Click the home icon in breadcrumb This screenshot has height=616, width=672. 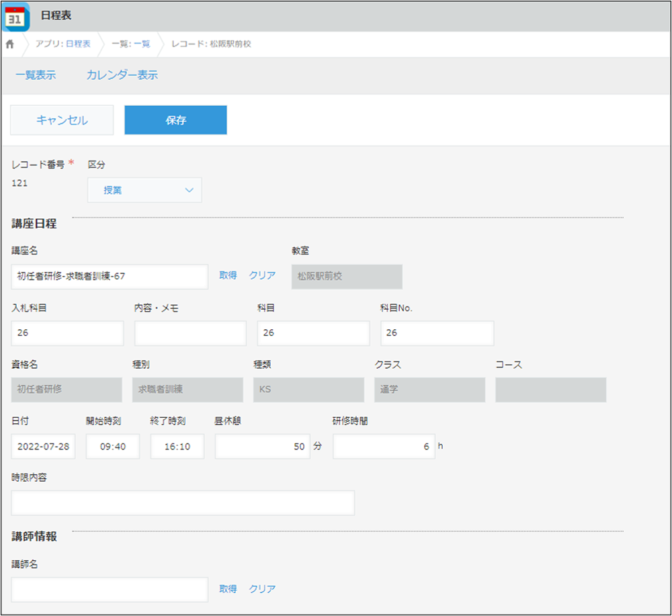pyautogui.click(x=10, y=44)
